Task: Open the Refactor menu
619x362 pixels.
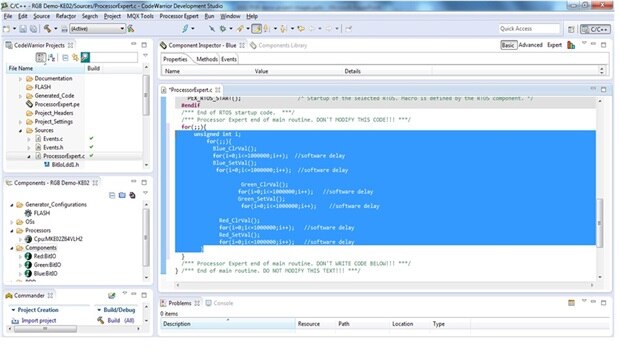Action: [x=66, y=16]
